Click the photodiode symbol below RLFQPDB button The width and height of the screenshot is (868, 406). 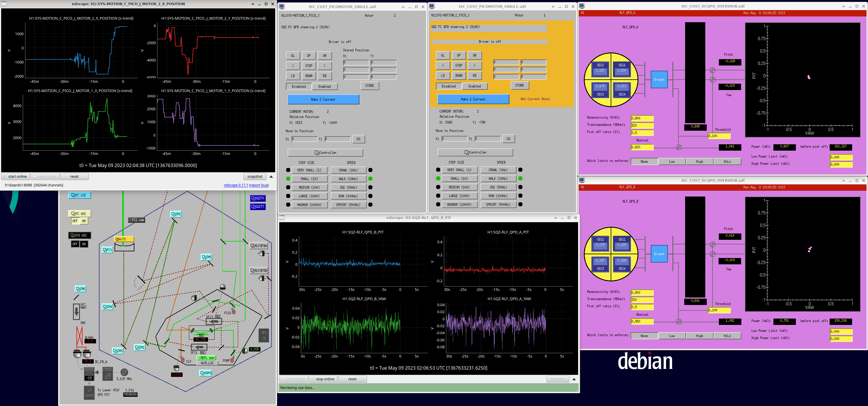coord(261,278)
